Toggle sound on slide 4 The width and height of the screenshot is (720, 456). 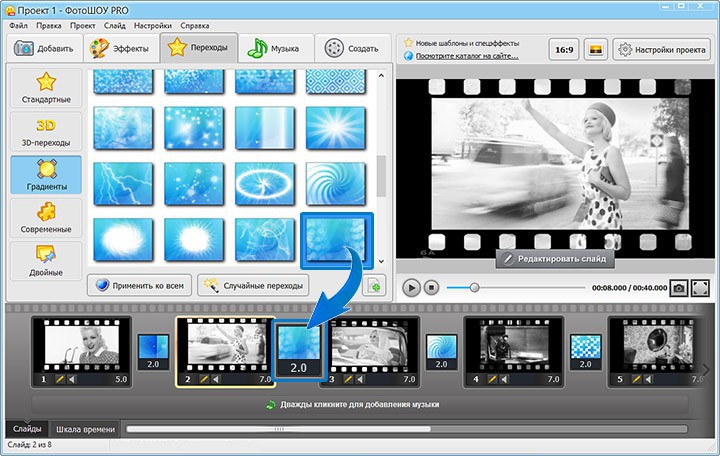coord(505,379)
